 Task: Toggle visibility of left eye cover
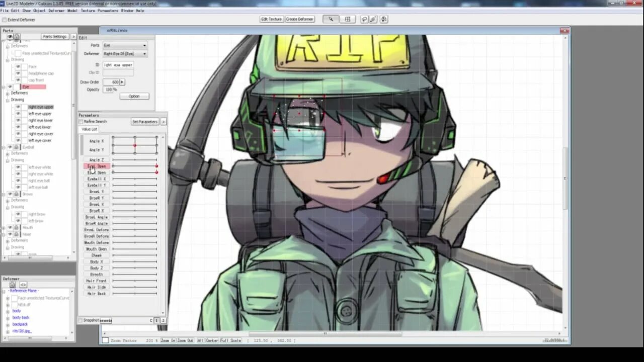click(18, 140)
